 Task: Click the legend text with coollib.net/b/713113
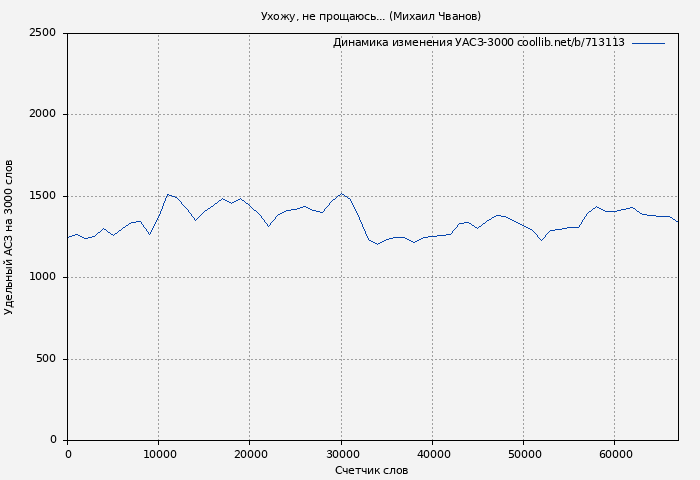(478, 43)
